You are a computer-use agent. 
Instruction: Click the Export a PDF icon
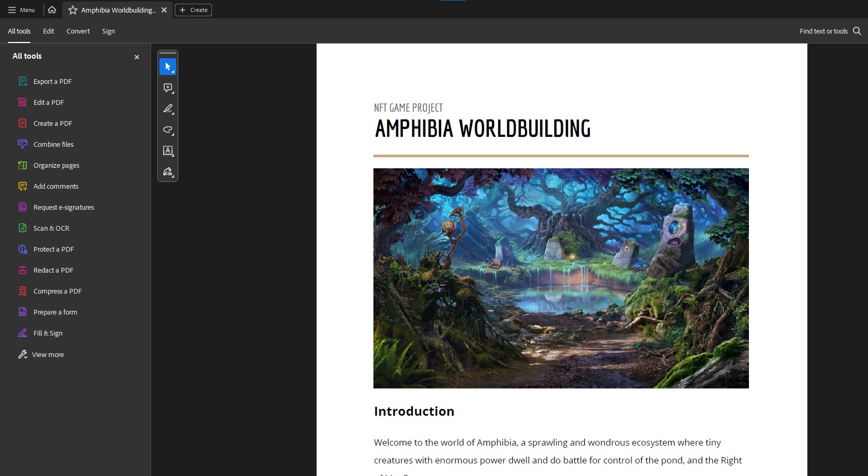point(23,81)
